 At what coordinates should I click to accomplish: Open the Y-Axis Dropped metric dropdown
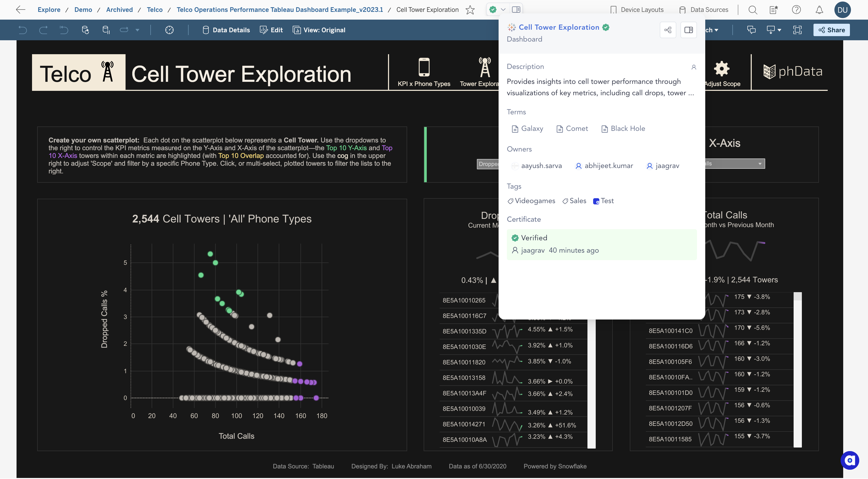(x=487, y=164)
